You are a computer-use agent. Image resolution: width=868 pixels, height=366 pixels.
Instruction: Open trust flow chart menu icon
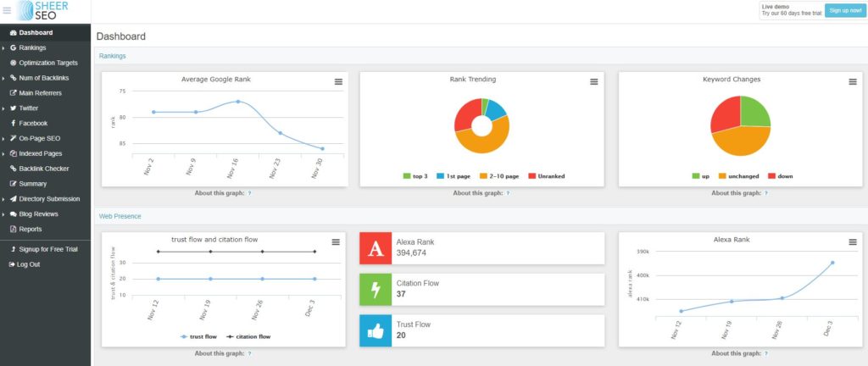[336, 242]
